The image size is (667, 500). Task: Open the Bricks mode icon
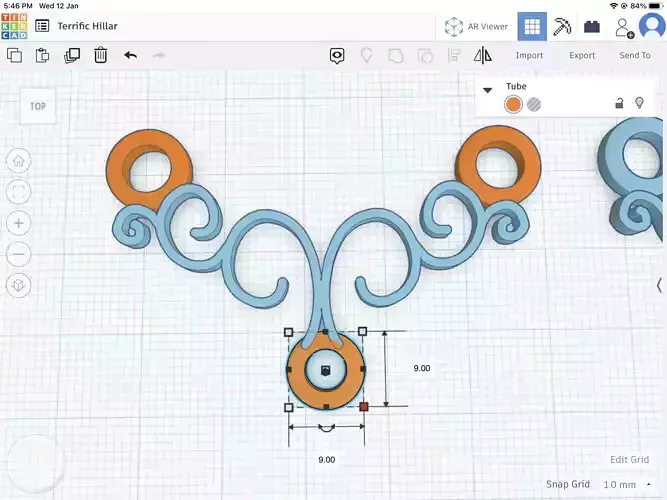click(x=592, y=27)
